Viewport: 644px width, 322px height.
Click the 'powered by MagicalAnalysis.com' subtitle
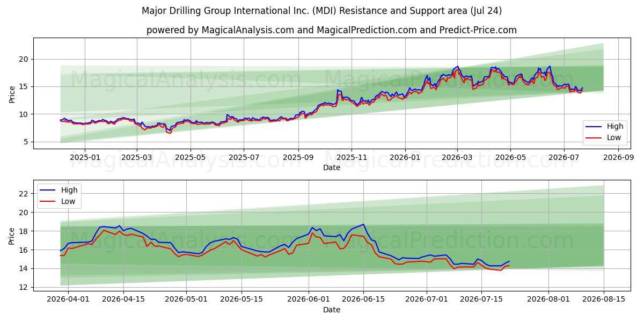332,30
